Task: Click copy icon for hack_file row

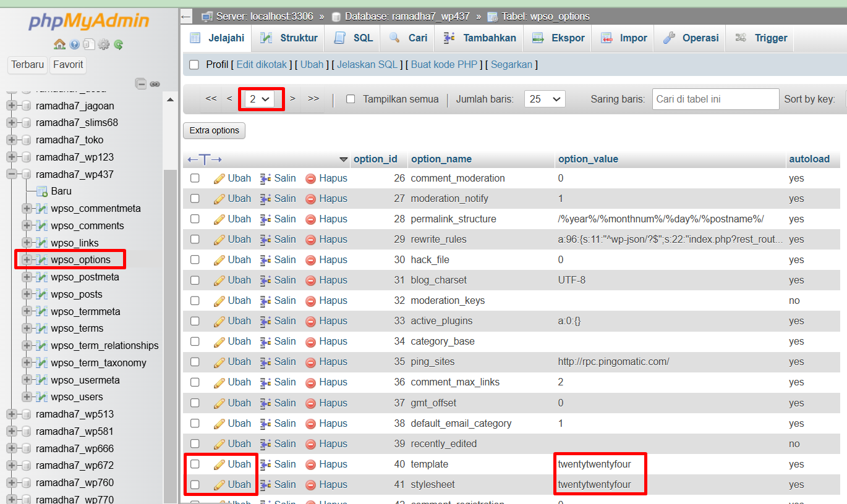Action: 266,260
